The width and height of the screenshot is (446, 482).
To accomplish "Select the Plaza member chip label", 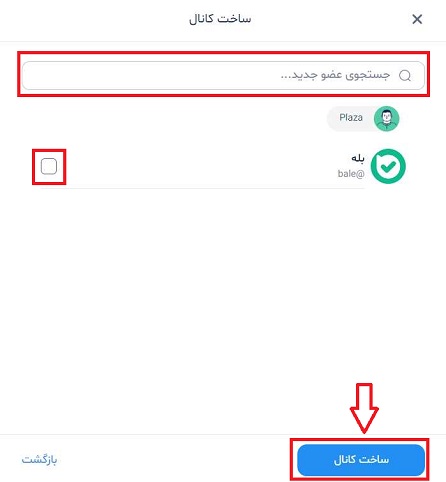I will 351,117.
